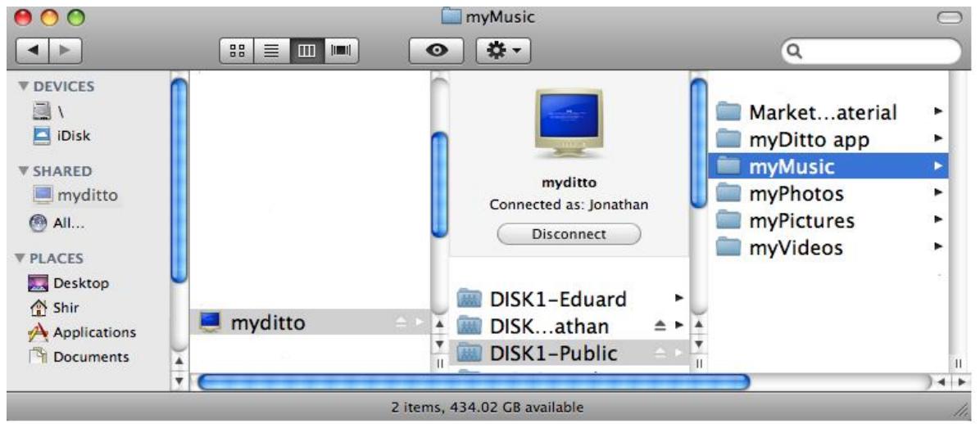Collapse the DEVICES section
The height and width of the screenshot is (424, 980).
23,87
